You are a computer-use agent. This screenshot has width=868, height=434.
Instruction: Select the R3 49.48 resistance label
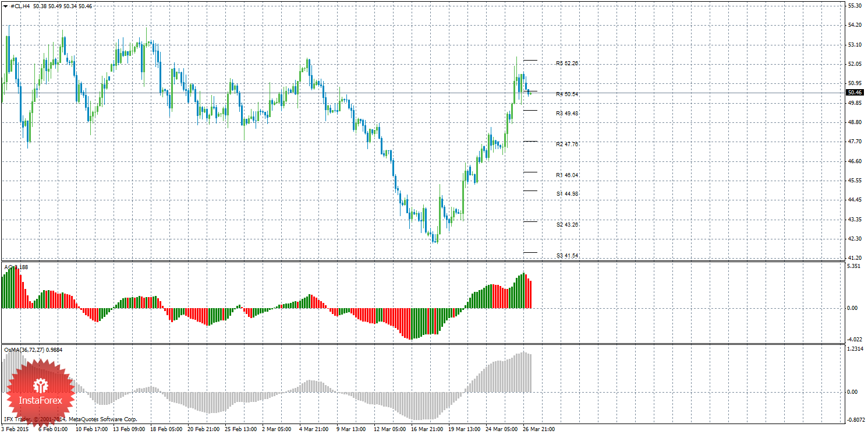(x=567, y=114)
